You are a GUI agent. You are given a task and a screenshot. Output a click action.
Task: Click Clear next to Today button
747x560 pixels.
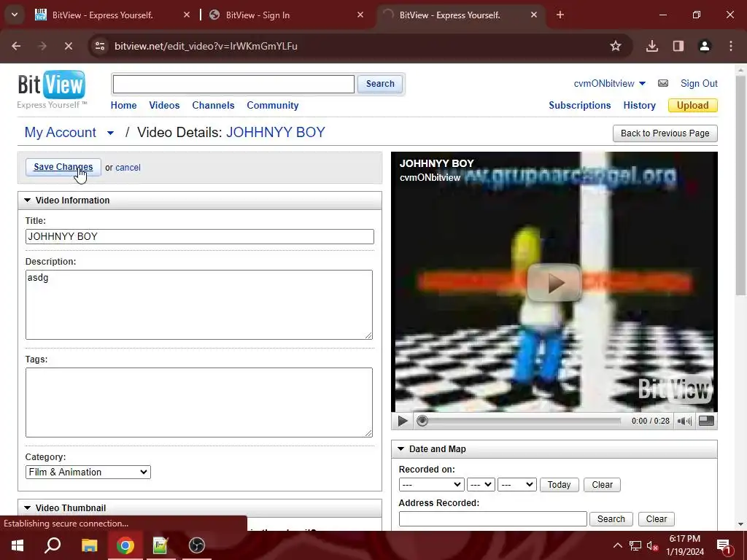[602, 485]
